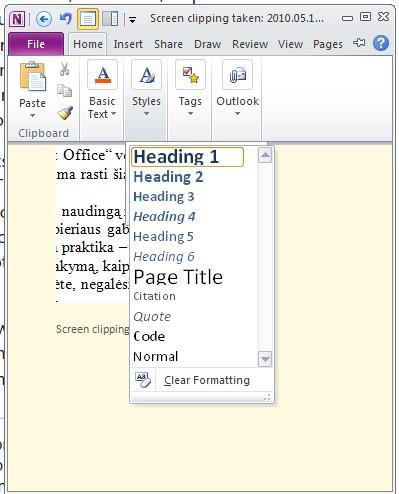This screenshot has width=399, height=494.
Task: Switch to the Draw tab
Action: pyautogui.click(x=207, y=44)
